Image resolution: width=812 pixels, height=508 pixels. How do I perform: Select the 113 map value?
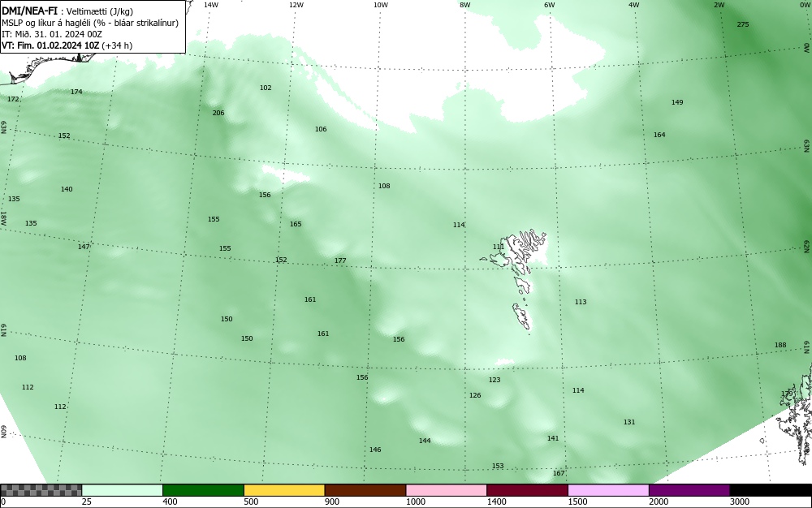pos(581,302)
